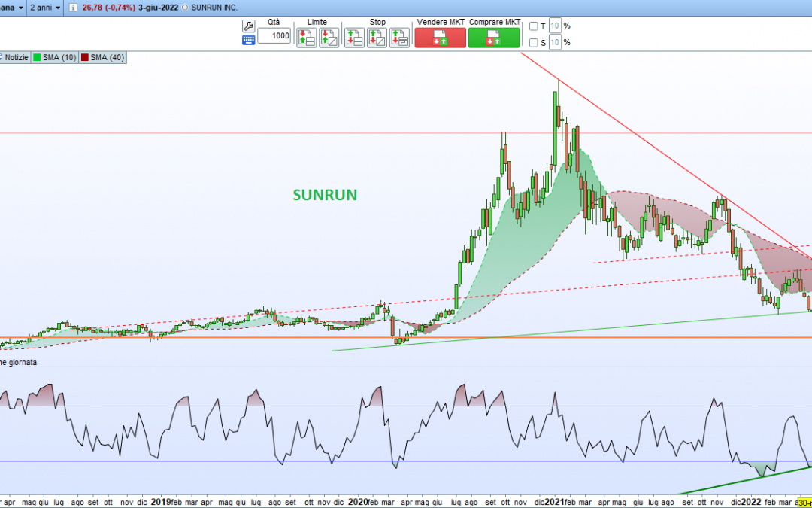Open the 2 anni period dropdown

click(44, 8)
